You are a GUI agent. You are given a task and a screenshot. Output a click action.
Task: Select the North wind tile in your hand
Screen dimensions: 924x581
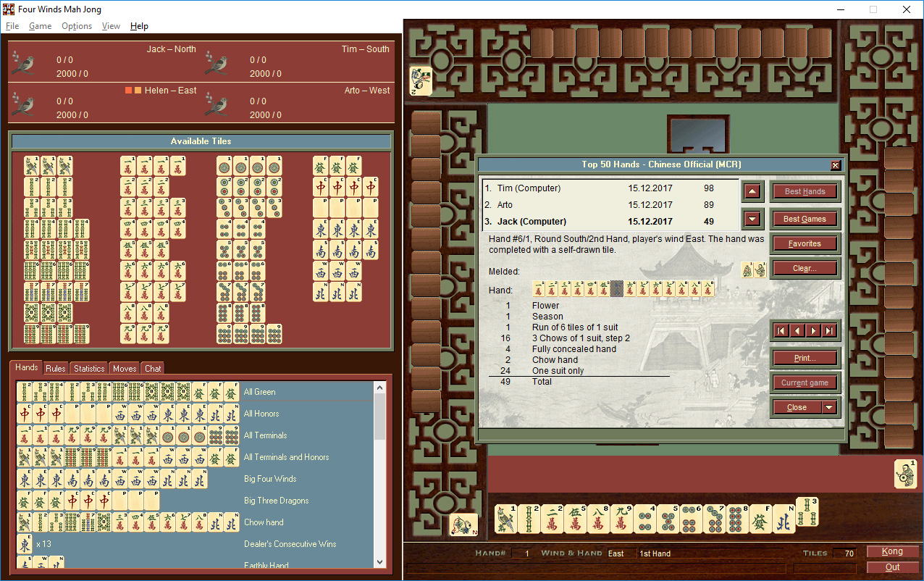(784, 519)
